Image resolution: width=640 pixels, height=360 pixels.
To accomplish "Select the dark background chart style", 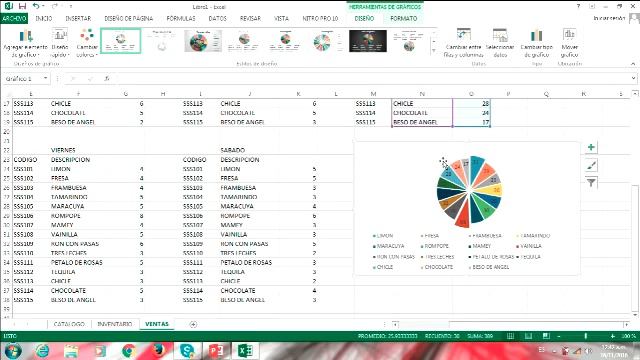I will pyautogui.click(x=368, y=41).
